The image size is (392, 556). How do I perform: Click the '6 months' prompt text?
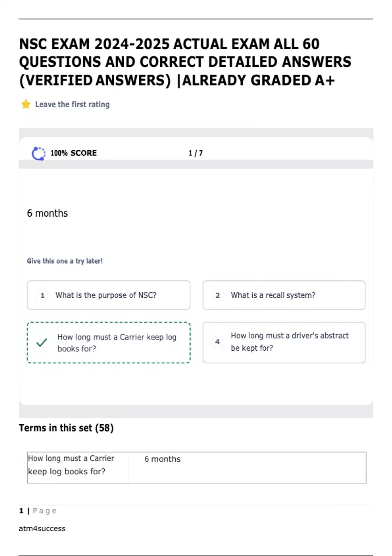47,213
